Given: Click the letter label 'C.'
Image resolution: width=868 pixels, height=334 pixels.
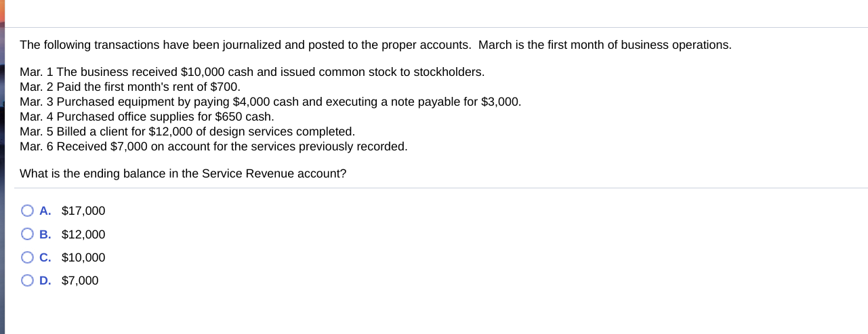Looking at the screenshot, I should 45,257.
